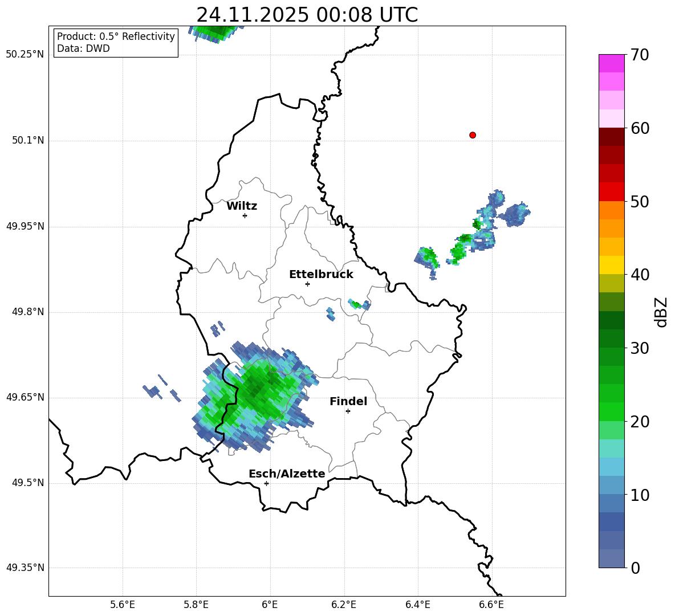Click the 49.35°N latitude label

point(25,568)
